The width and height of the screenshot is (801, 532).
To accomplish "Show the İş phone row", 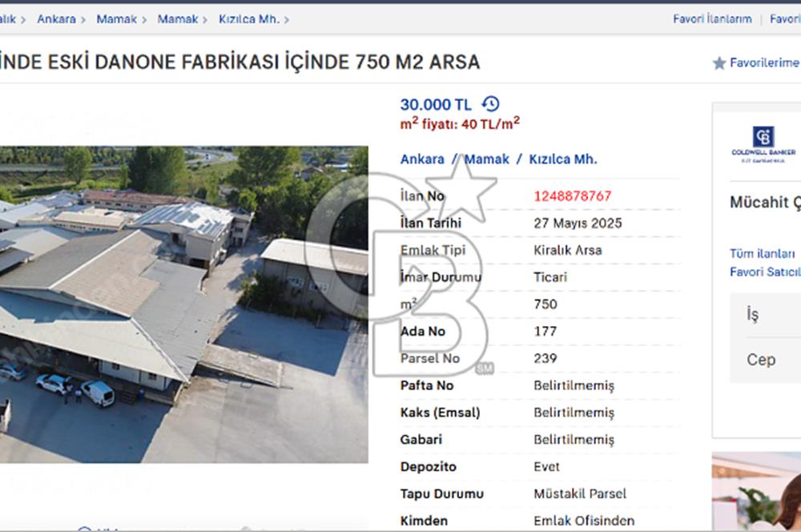I will pos(765,315).
